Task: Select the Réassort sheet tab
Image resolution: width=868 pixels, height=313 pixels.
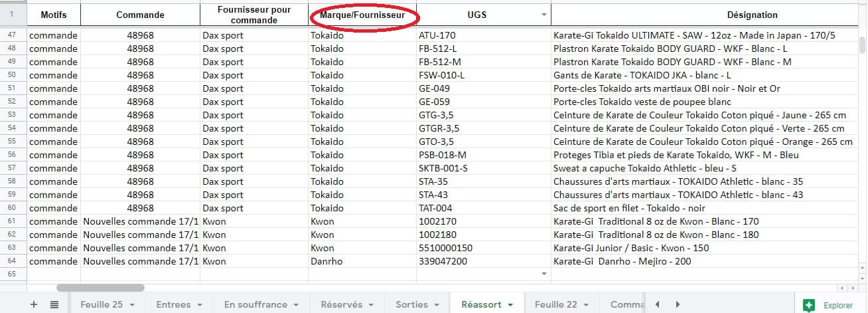Action: 482,304
